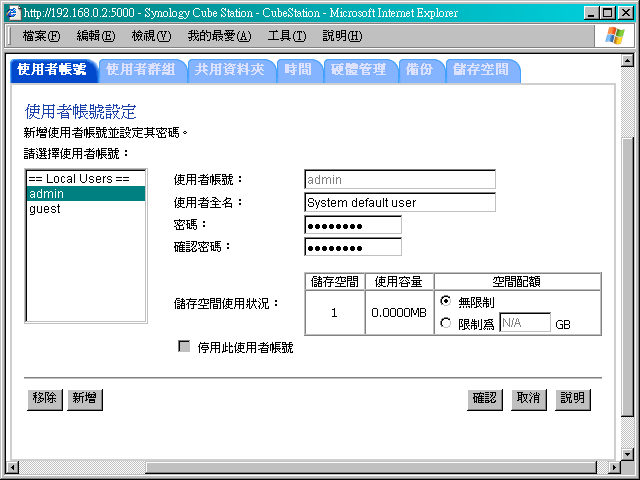Click the 說明 button at bottom right

click(573, 399)
